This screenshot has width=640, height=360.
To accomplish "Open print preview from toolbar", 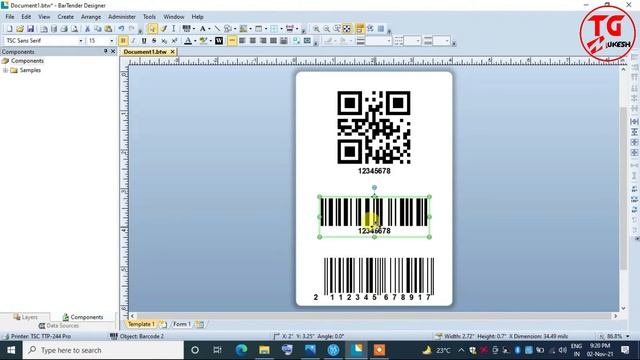I will [74, 29].
